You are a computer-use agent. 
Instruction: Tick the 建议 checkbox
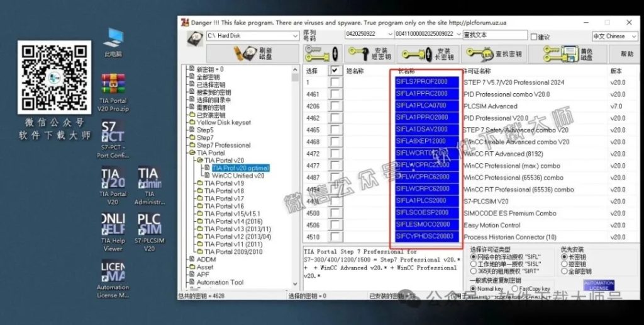[x=533, y=37]
